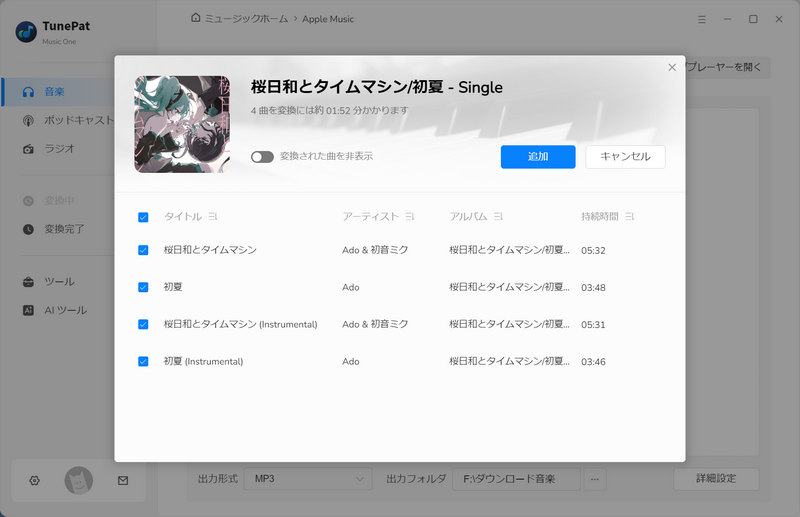Click the home icon in breadcrumb

pyautogui.click(x=195, y=18)
